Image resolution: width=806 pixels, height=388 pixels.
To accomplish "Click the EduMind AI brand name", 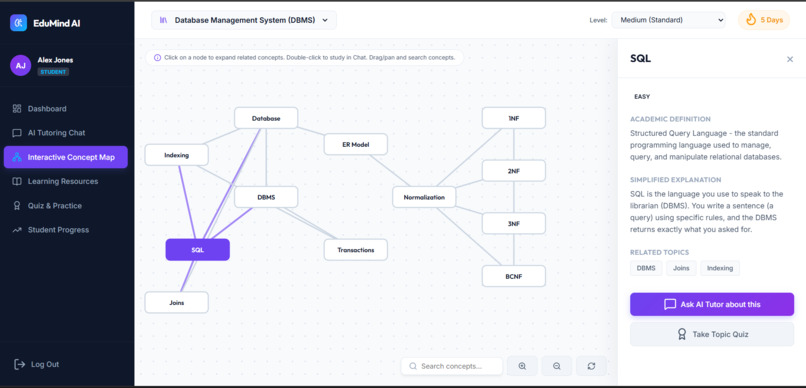I will [57, 23].
